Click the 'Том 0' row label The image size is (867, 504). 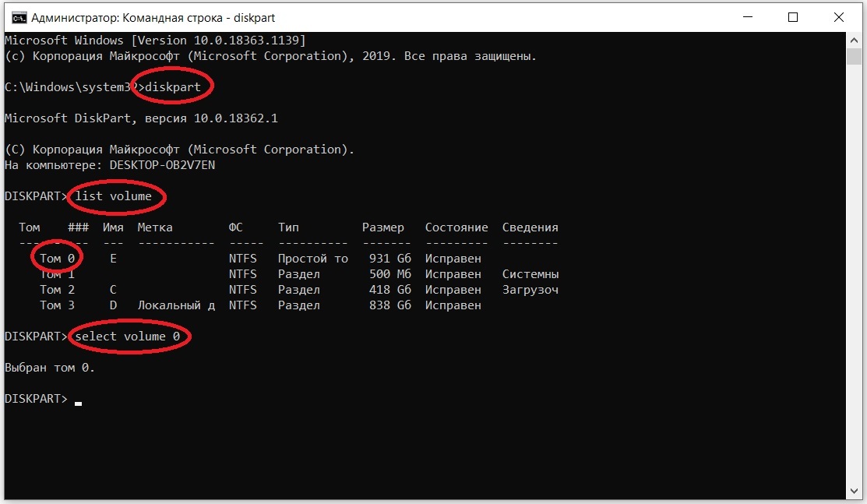[x=57, y=259]
